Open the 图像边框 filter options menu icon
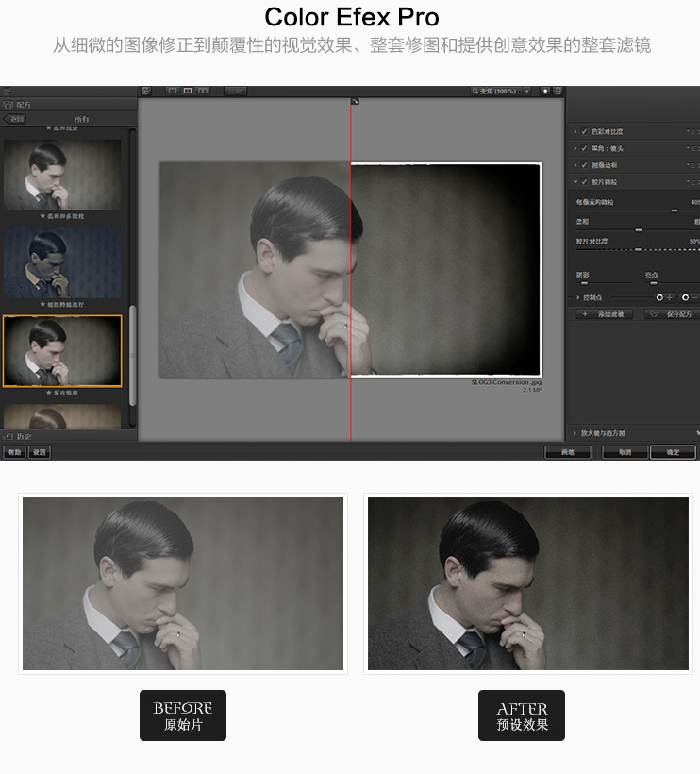This screenshot has width=700, height=774. (692, 165)
